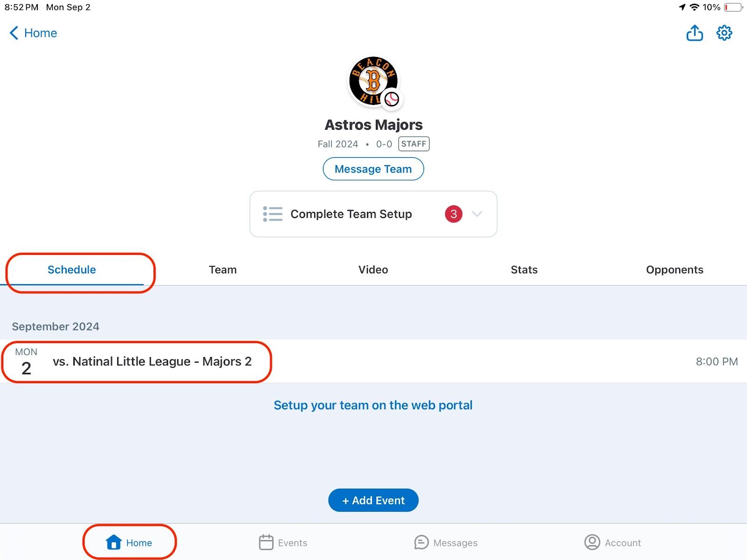The image size is (747, 560).
Task: Show the Stats tab
Action: point(524,270)
